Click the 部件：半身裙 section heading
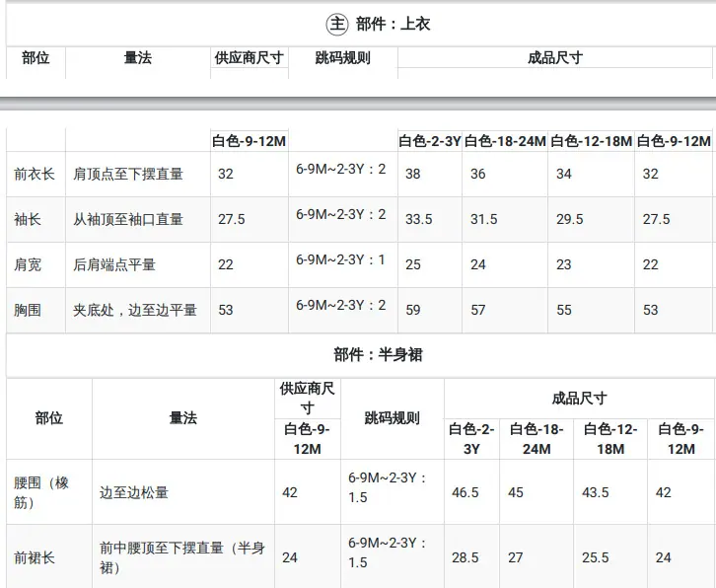This screenshot has width=716, height=588. 377,355
